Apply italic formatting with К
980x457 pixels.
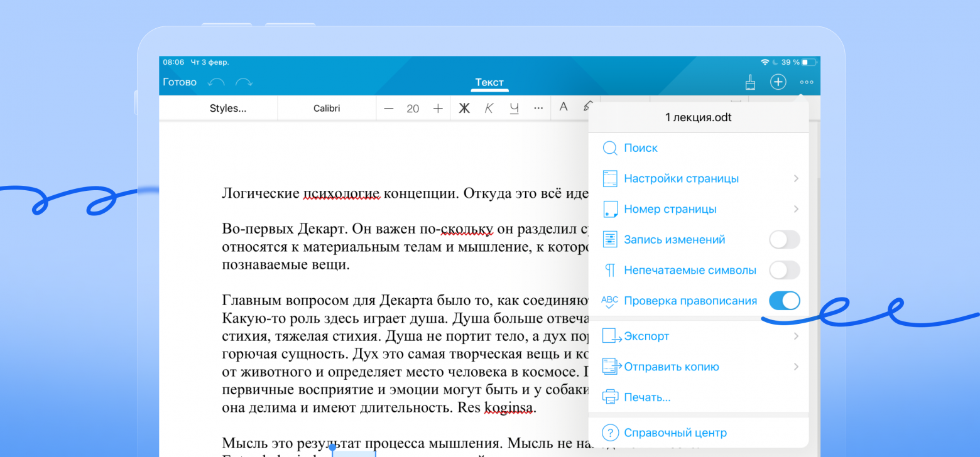[x=489, y=108]
